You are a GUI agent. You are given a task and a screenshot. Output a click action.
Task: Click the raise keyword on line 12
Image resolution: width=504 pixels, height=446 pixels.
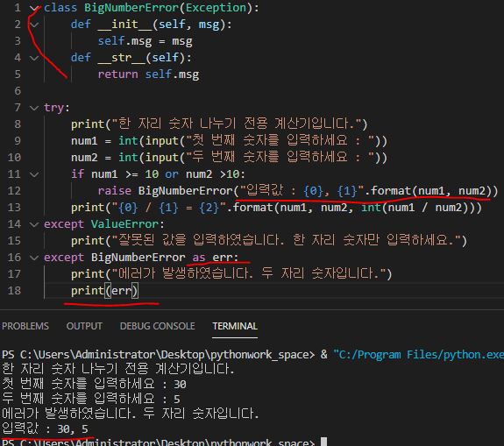pyautogui.click(x=115, y=191)
